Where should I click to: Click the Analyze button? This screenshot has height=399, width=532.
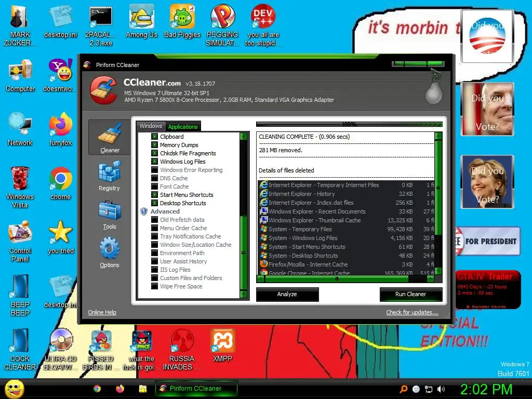[287, 294]
